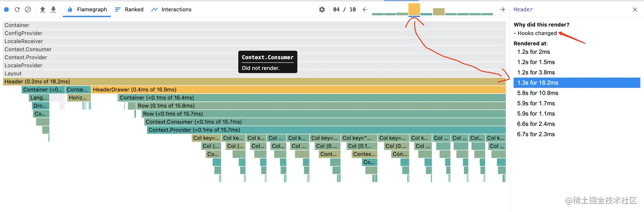Clear the profiling data
The width and height of the screenshot is (644, 212).
[x=28, y=9]
